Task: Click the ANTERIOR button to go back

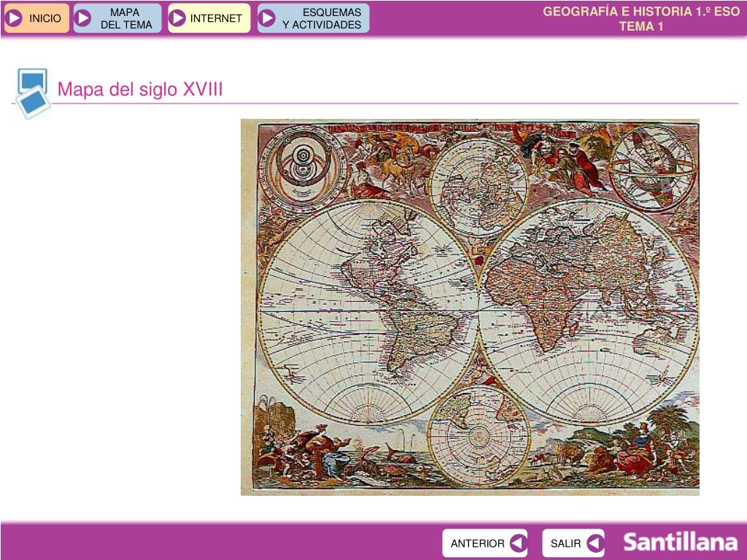Action: point(485,542)
